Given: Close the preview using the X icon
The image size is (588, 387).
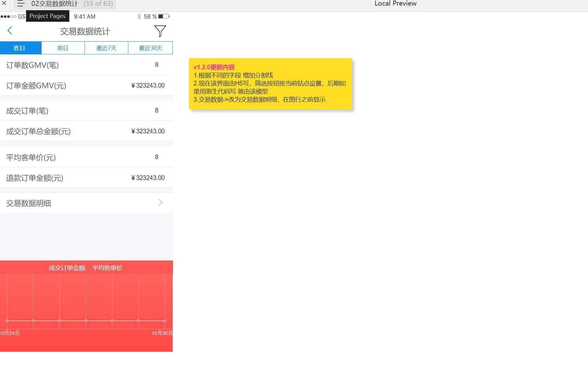Looking at the screenshot, I should (4, 3).
